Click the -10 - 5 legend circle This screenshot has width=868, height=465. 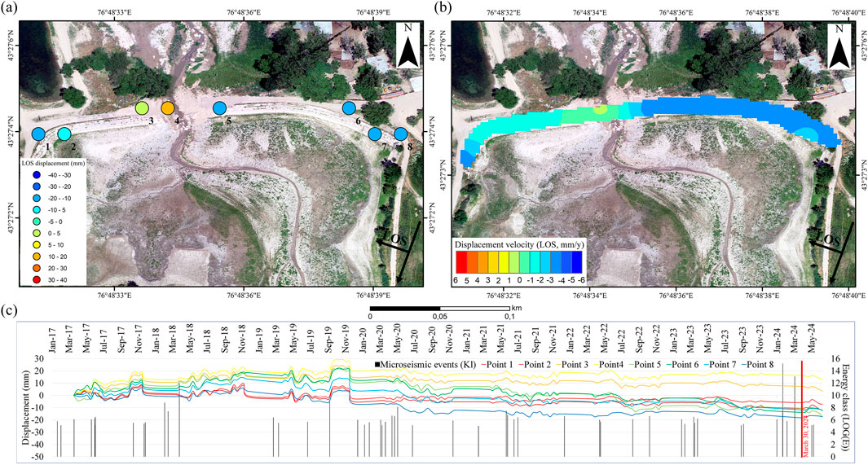pyautogui.click(x=37, y=210)
